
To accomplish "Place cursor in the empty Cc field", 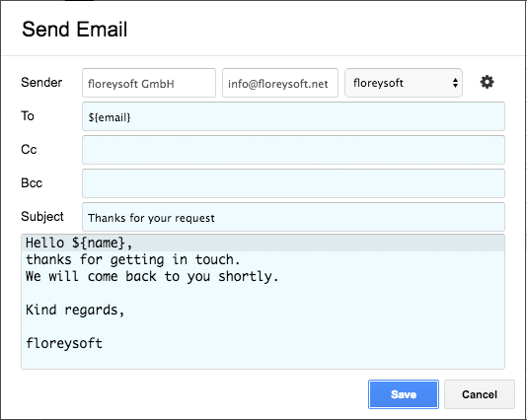I will [x=293, y=150].
